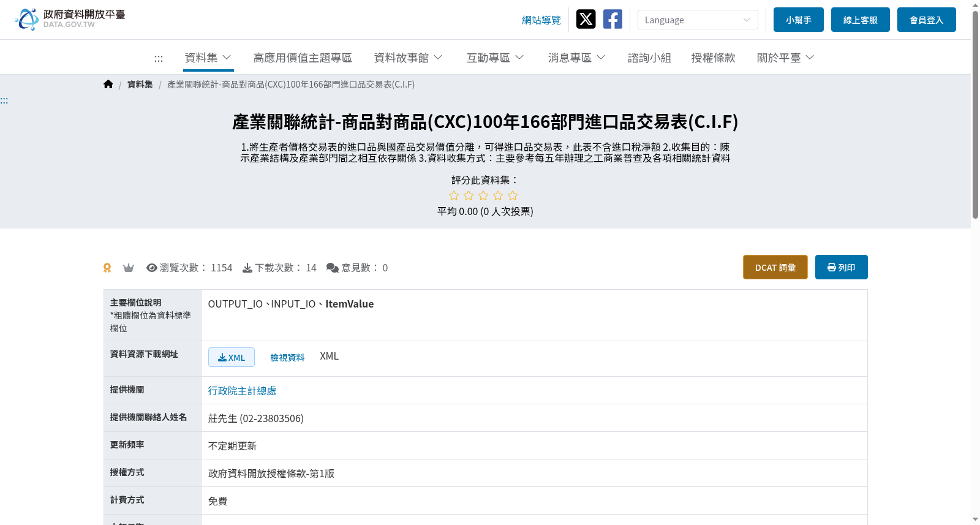Open the X (Twitter) social icon
The height and width of the screenshot is (525, 980).
pos(586,19)
